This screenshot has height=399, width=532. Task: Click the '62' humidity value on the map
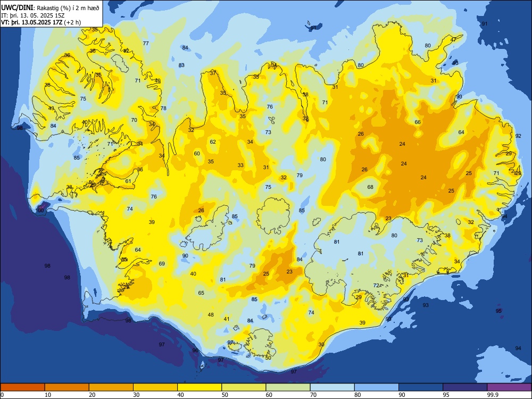pos(213,142)
